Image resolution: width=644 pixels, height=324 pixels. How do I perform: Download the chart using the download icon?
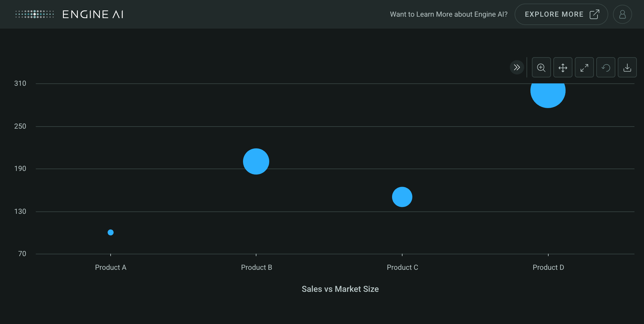coord(627,67)
